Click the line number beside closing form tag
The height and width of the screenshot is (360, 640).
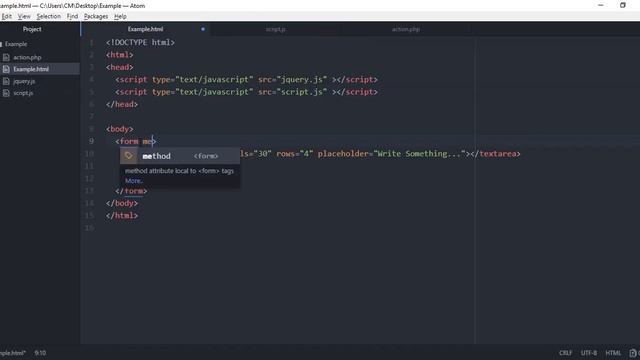pos(89,191)
